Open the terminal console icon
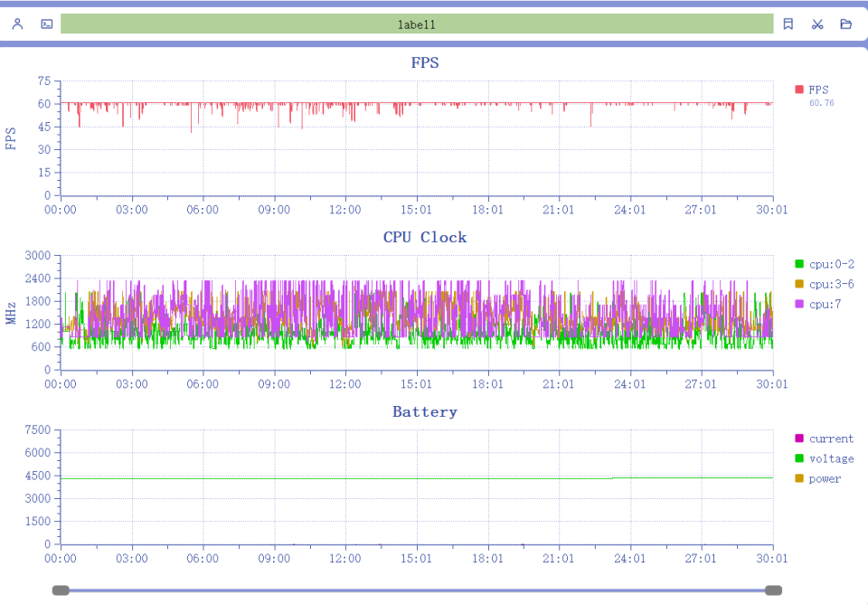868x604 pixels. point(47,24)
